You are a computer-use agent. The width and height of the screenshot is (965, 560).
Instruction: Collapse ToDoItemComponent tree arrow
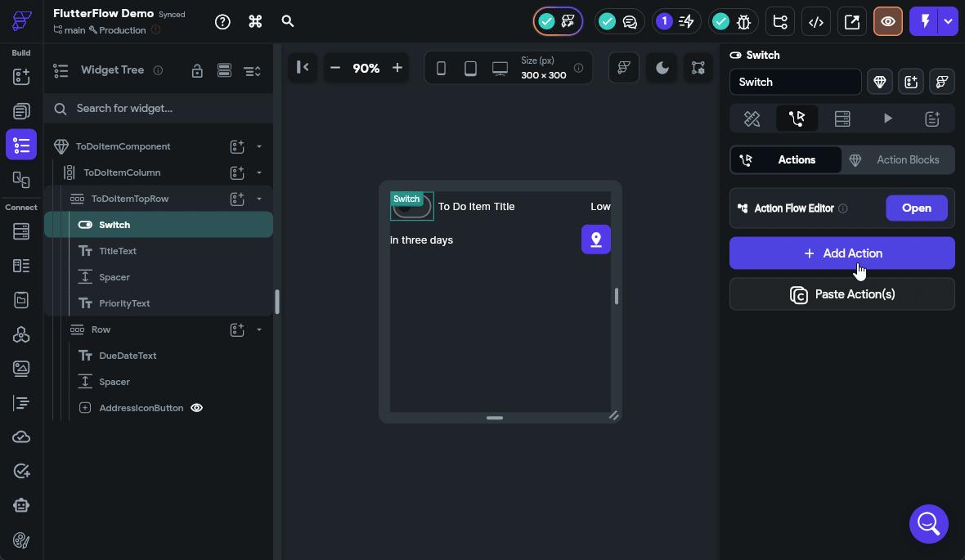(x=259, y=146)
